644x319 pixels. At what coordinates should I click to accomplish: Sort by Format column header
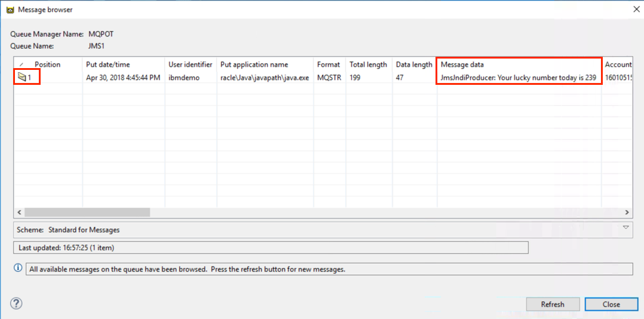[x=330, y=65]
